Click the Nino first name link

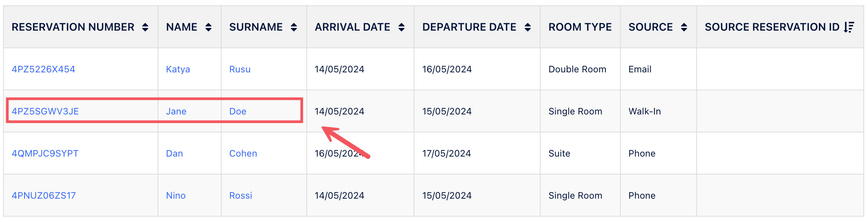[176, 196]
